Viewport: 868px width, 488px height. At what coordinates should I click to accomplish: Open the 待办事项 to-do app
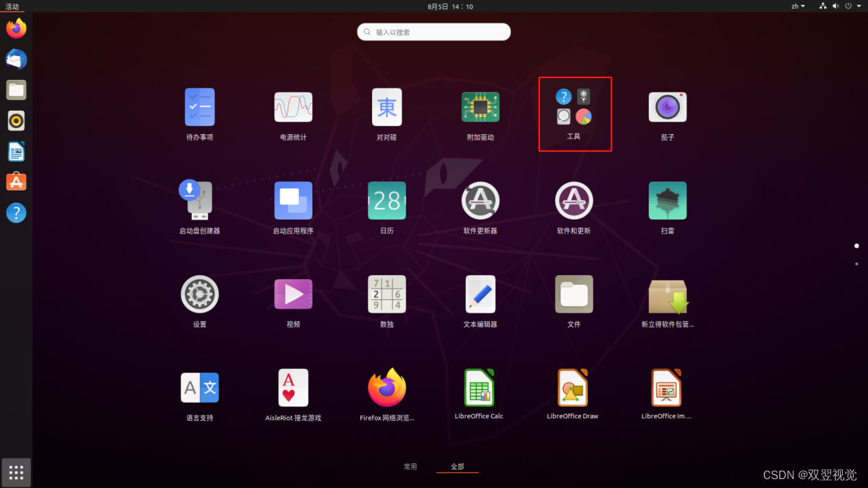click(199, 107)
